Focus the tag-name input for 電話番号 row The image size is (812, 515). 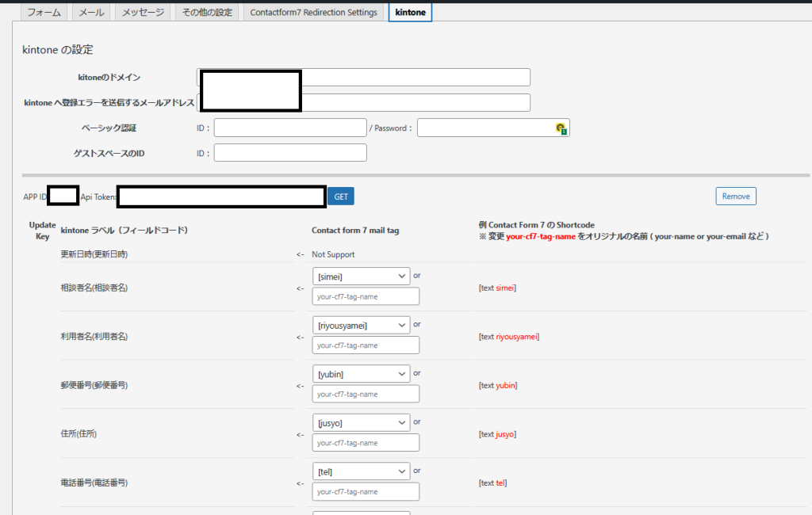pos(366,492)
